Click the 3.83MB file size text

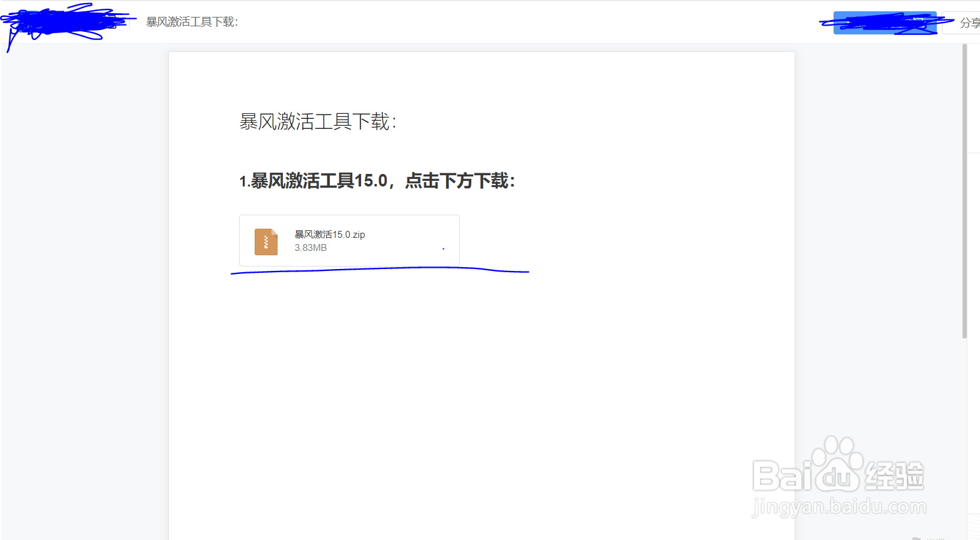pos(310,248)
